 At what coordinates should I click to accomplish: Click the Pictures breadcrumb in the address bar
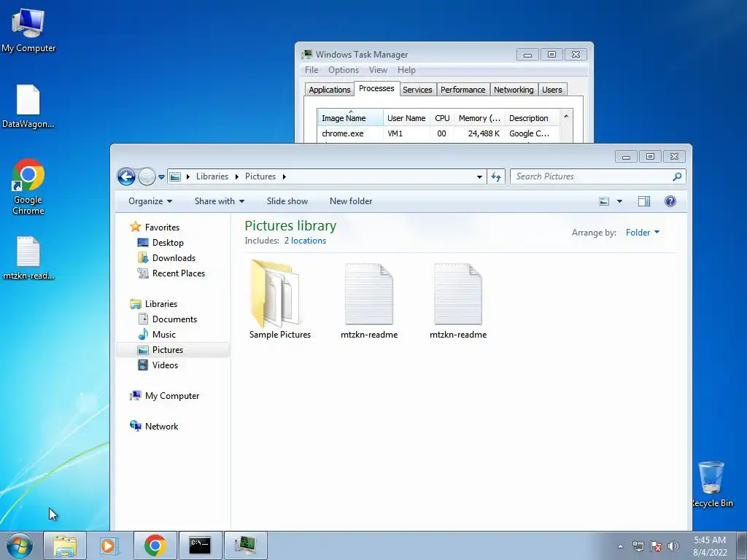coord(260,176)
